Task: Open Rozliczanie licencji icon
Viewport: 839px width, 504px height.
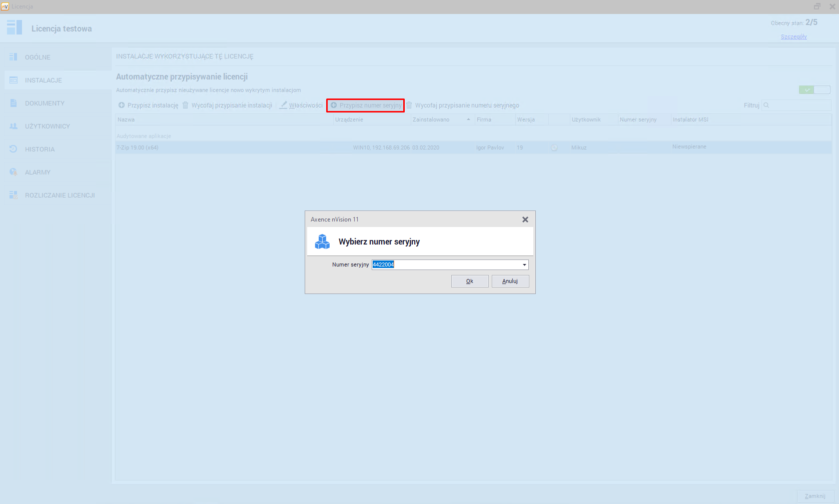Action: [x=14, y=195]
